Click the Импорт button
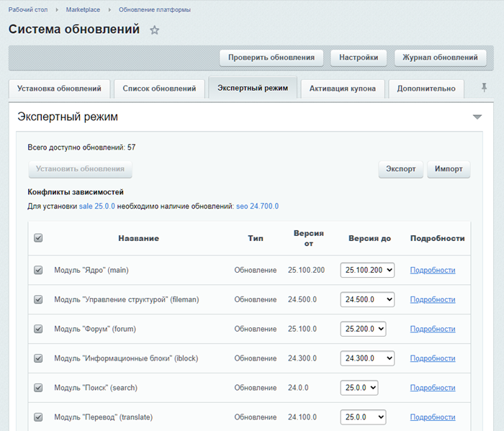Viewport: 504px width, 431px height. pyautogui.click(x=449, y=169)
